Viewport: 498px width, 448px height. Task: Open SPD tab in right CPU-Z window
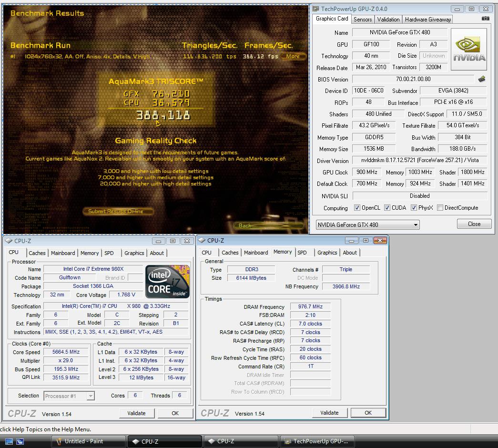tap(302, 253)
